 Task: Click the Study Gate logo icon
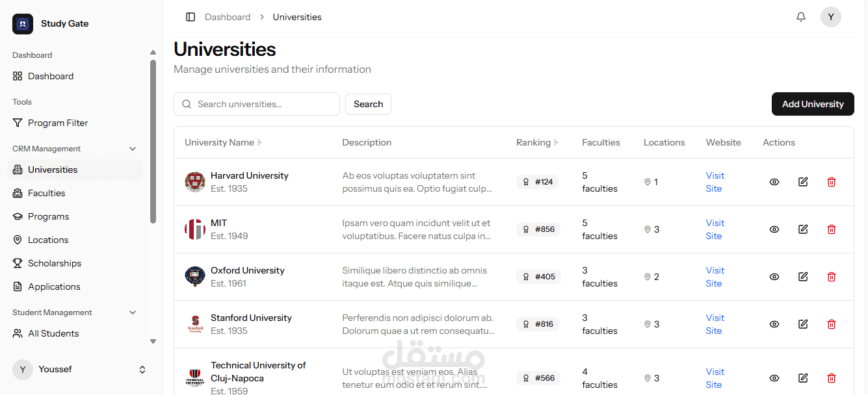[x=23, y=24]
